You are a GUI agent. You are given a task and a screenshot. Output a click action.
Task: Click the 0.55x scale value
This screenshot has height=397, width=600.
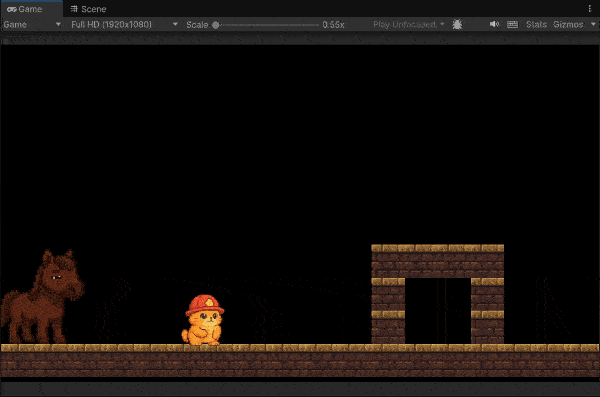click(x=333, y=25)
